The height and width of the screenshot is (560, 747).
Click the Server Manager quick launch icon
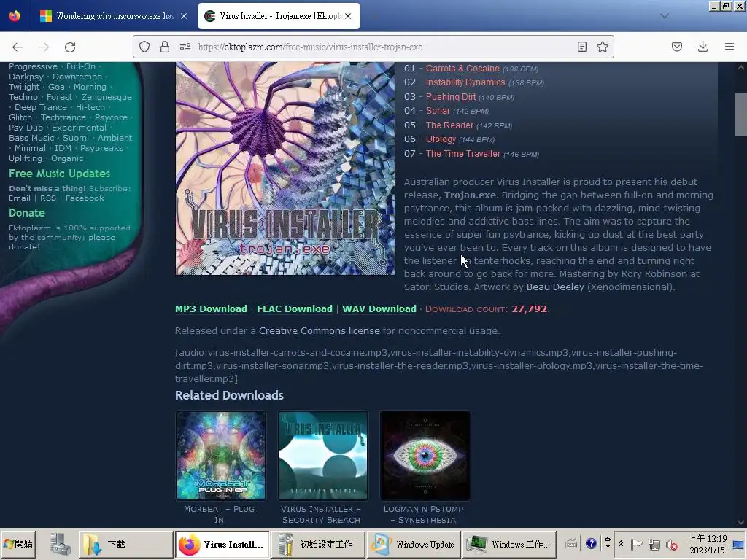60,544
